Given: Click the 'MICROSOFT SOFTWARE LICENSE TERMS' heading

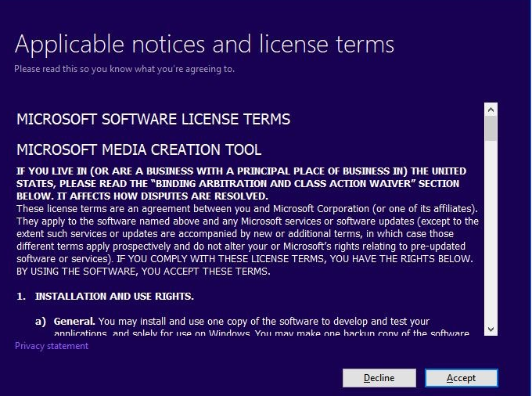Looking at the screenshot, I should pos(153,120).
